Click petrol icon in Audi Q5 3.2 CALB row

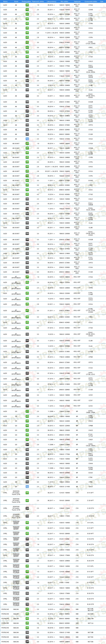click(27, 440)
